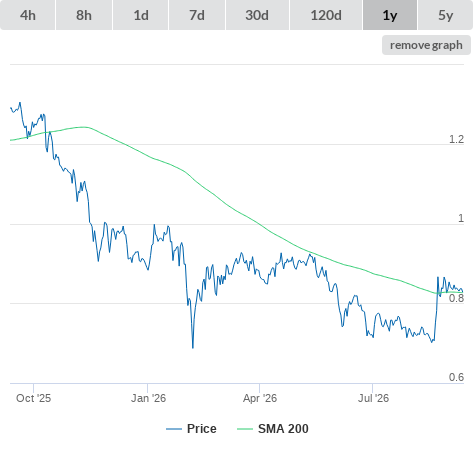Click the Jan '26 axis label
Screen dimensions: 474x455
tap(148, 398)
